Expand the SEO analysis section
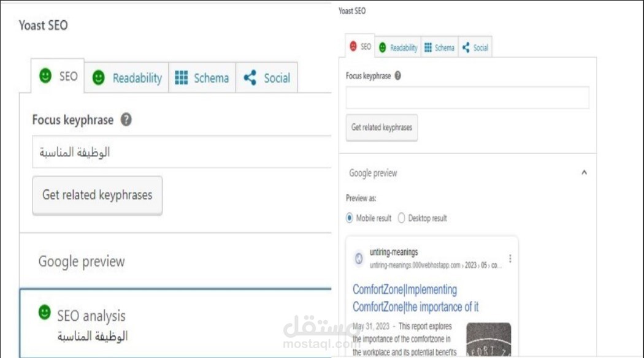 tap(175, 323)
